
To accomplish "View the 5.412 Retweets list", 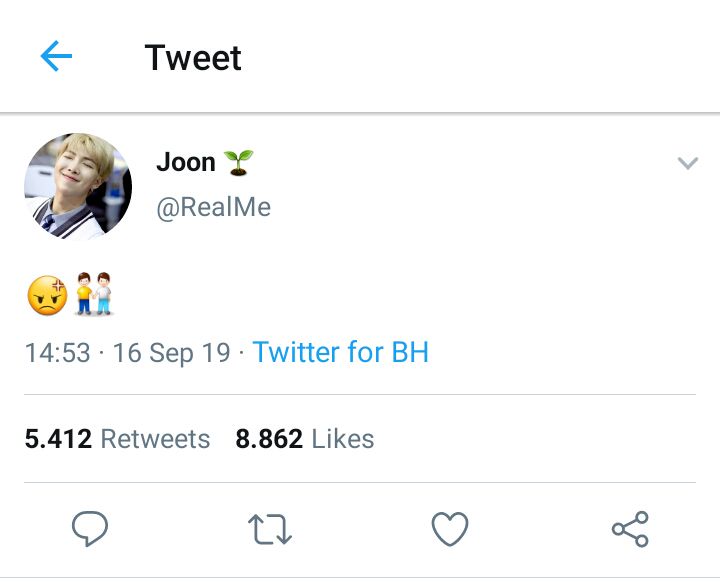I will click(117, 439).
